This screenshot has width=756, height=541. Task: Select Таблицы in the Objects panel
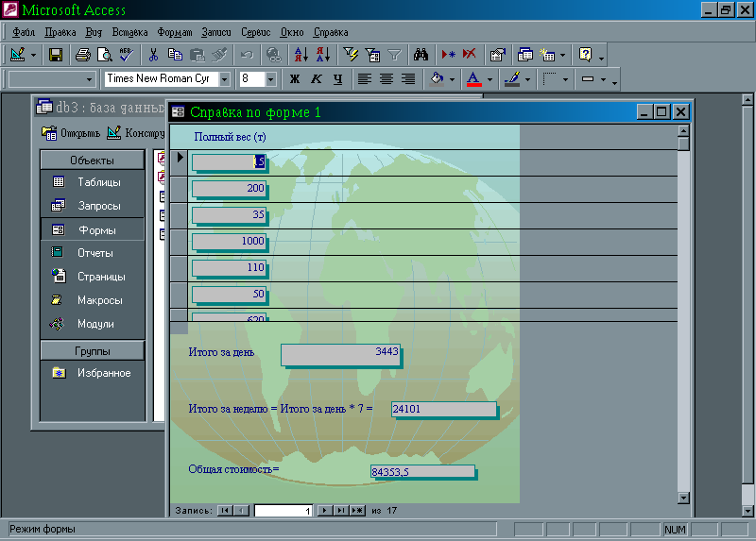tap(98, 182)
